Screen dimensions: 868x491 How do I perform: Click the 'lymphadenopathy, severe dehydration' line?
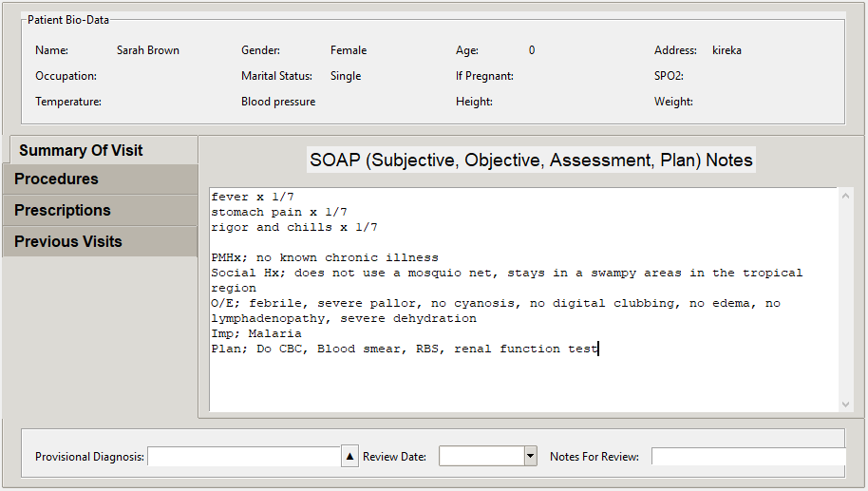click(343, 319)
